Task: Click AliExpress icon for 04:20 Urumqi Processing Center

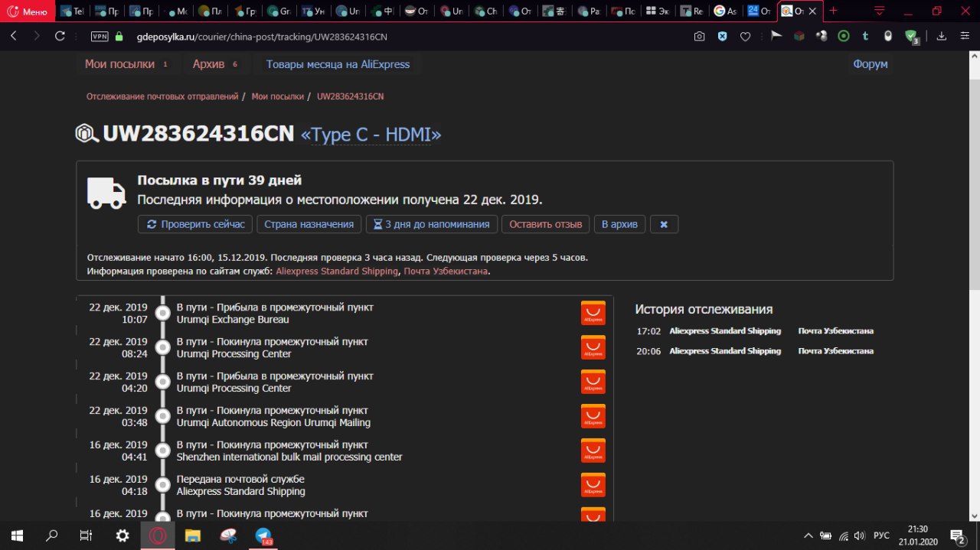Action: click(x=593, y=382)
